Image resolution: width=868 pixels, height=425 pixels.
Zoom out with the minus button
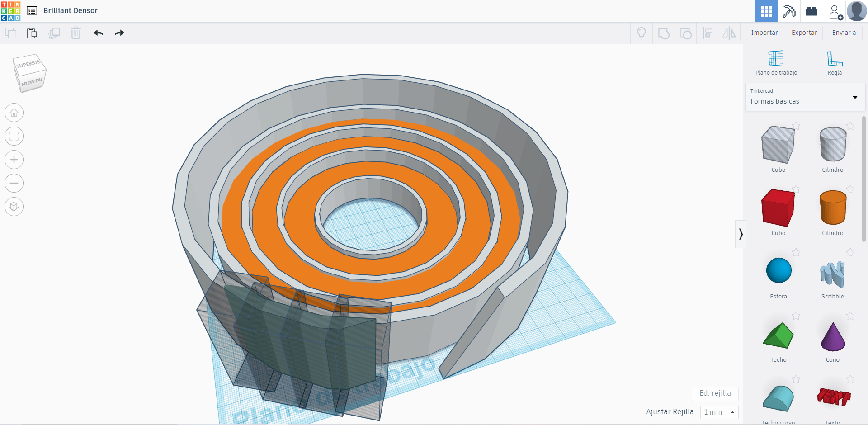click(x=14, y=183)
